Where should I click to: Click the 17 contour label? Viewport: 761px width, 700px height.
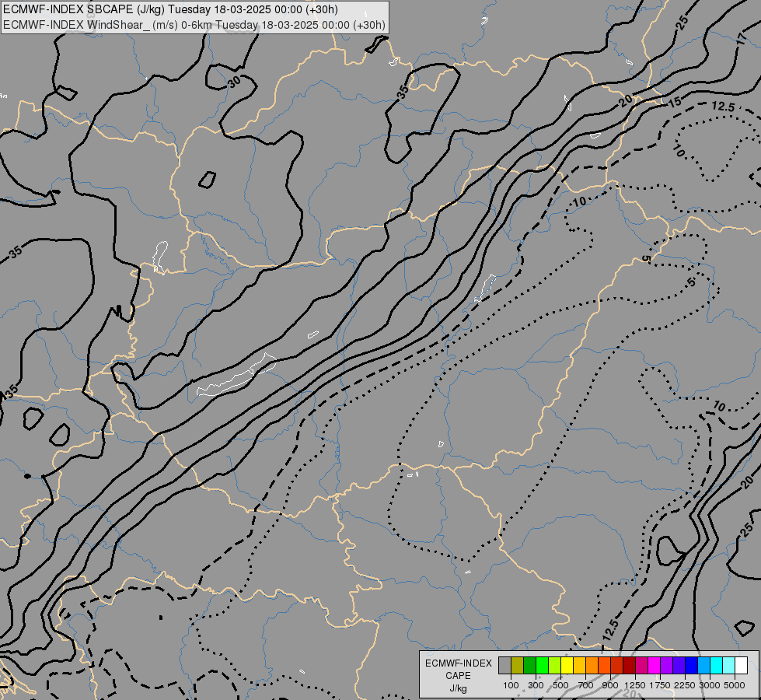coord(742,39)
